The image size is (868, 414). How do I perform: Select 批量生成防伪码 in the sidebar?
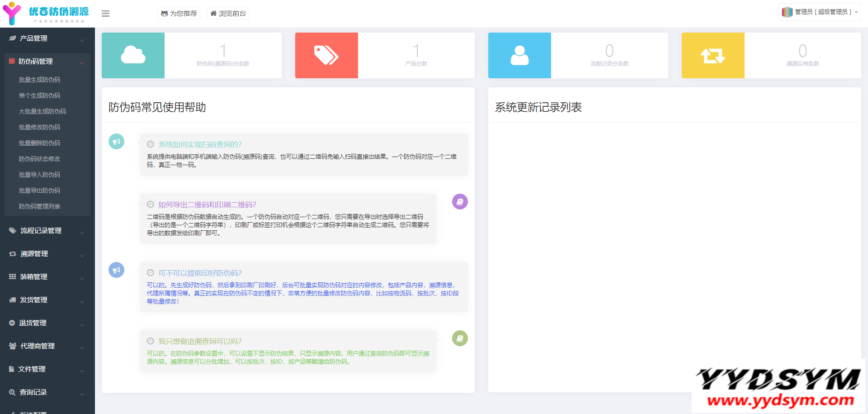pyautogui.click(x=39, y=80)
